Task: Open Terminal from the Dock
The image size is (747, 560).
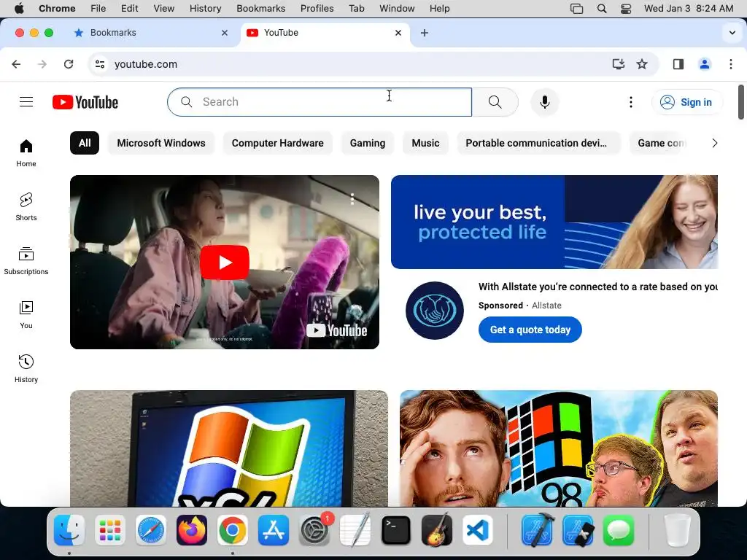Action: pyautogui.click(x=396, y=530)
